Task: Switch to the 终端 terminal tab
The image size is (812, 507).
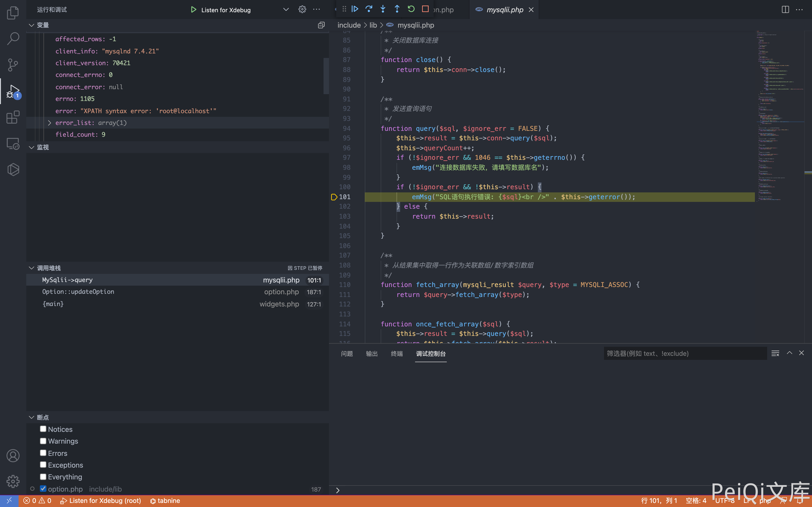Action: coord(397,353)
